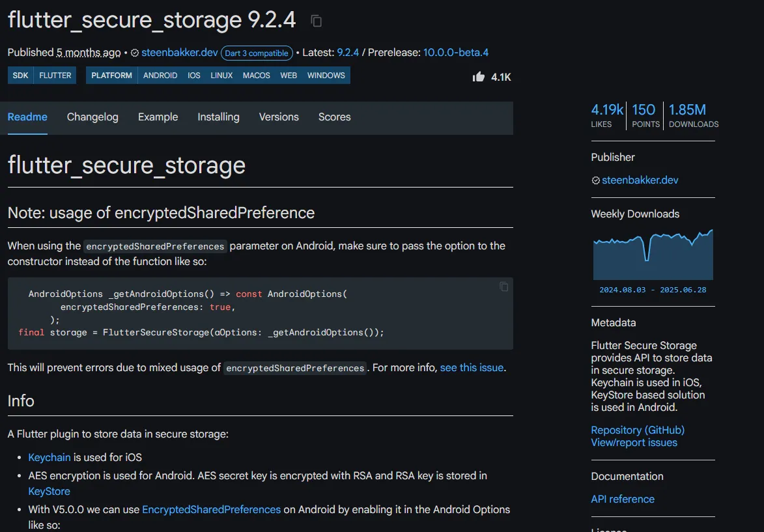Click the chart date range 2024.08.03 - 2025.06.28
764x532 pixels.
point(653,290)
